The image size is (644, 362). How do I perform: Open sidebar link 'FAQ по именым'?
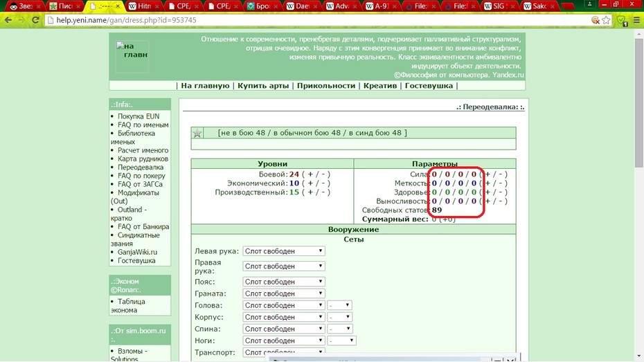point(143,125)
